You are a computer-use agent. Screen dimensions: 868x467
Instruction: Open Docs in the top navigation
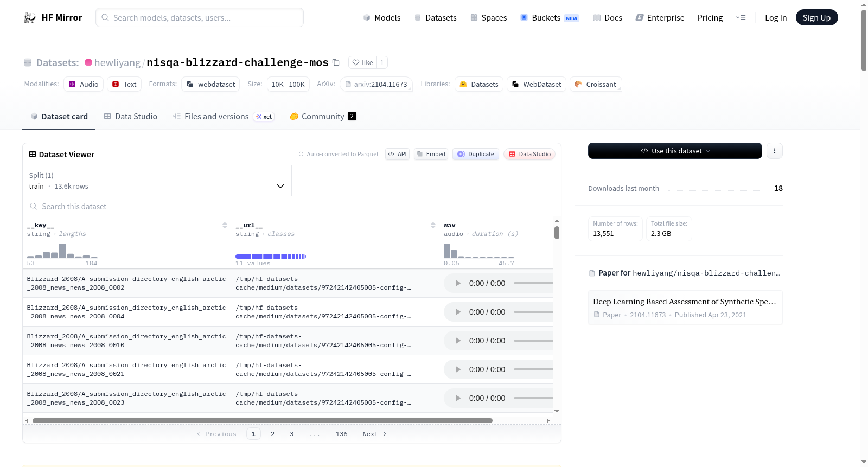click(608, 17)
